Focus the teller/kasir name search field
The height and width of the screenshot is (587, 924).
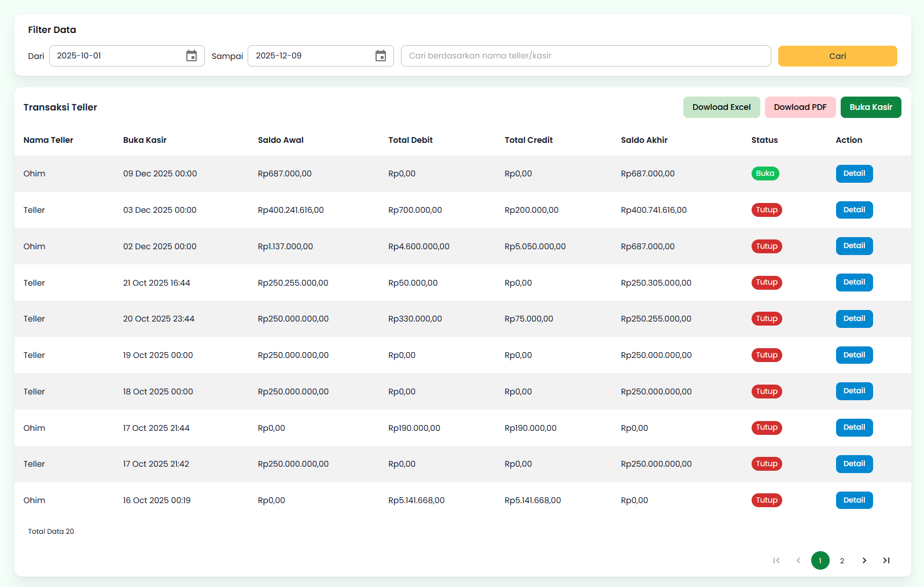[586, 56]
